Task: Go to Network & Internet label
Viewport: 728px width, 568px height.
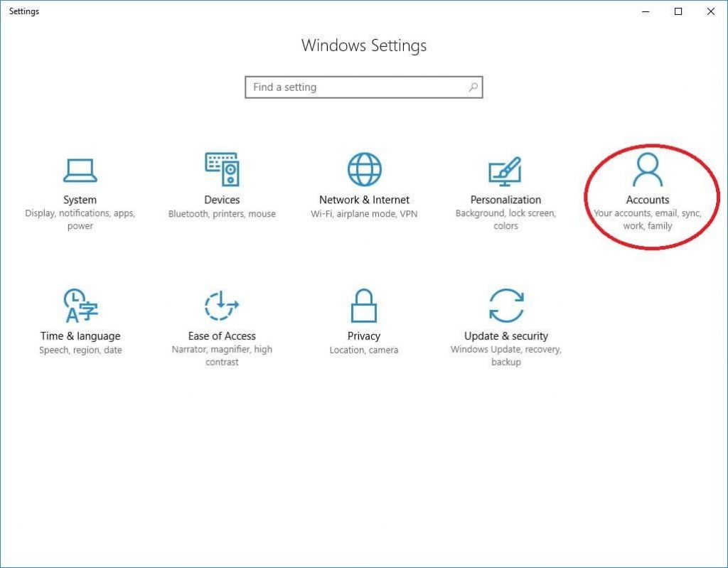Action: [365, 200]
